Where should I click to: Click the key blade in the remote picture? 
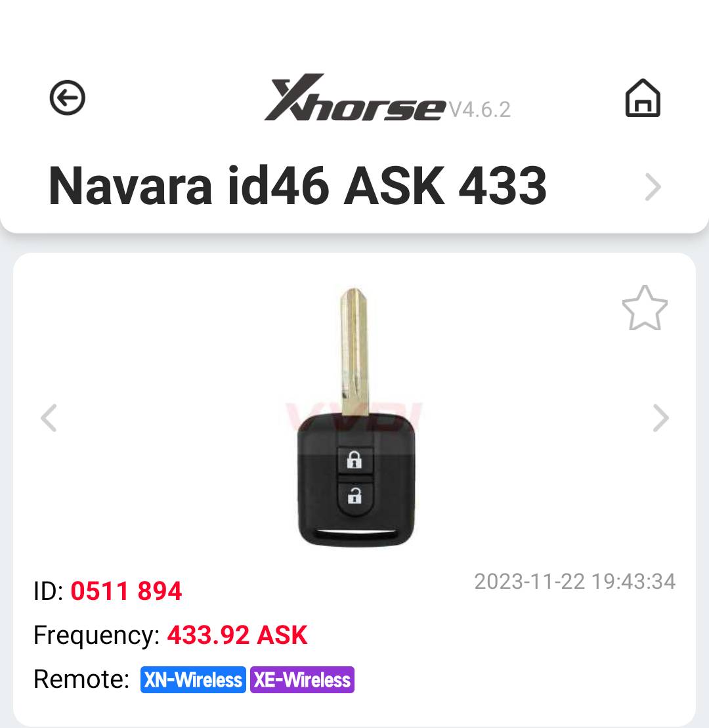coord(354,351)
